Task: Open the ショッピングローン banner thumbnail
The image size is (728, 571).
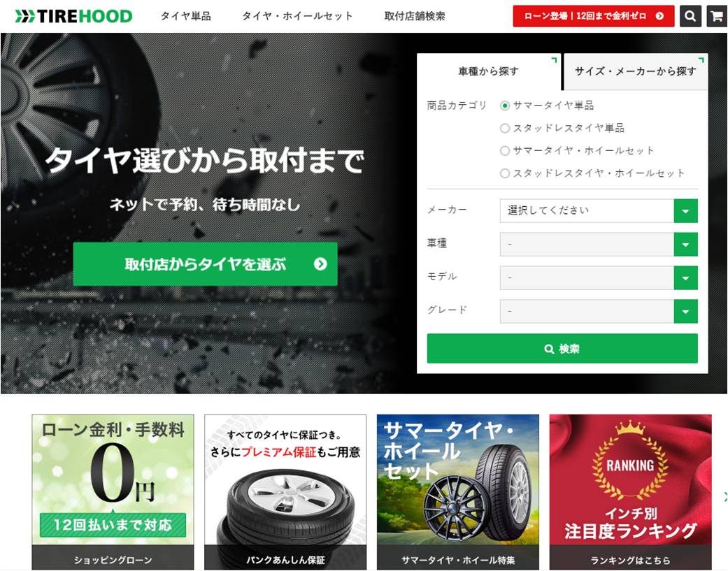Action: click(x=113, y=493)
